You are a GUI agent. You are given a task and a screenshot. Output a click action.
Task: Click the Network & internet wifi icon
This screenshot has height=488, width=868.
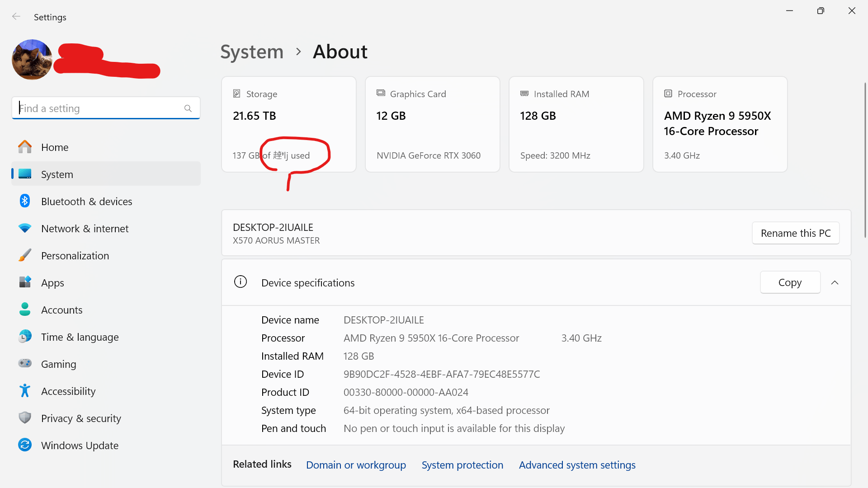pos(25,228)
